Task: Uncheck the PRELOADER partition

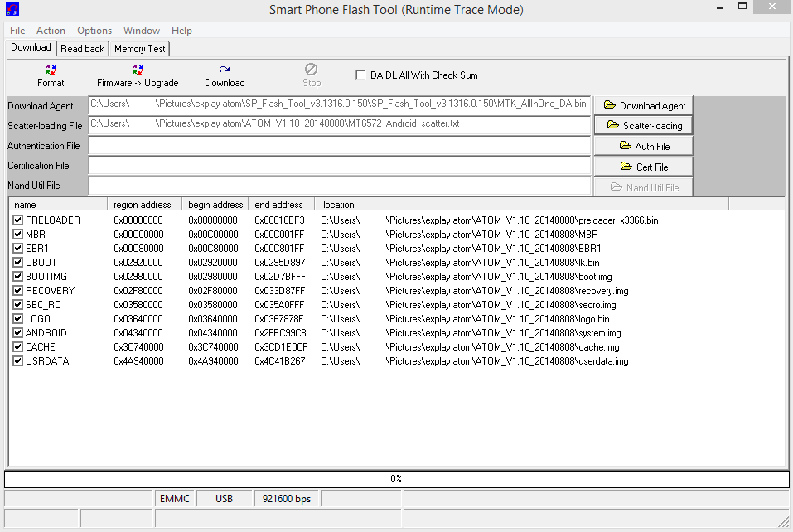Action: (x=17, y=220)
